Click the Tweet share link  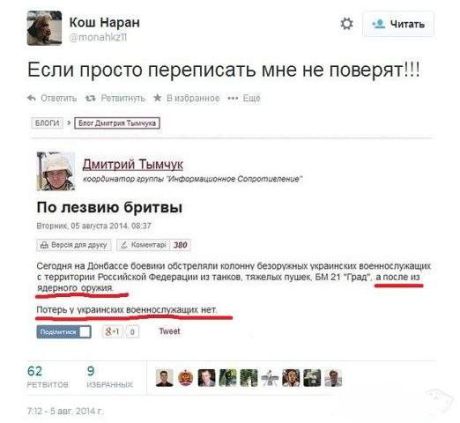coord(170,331)
